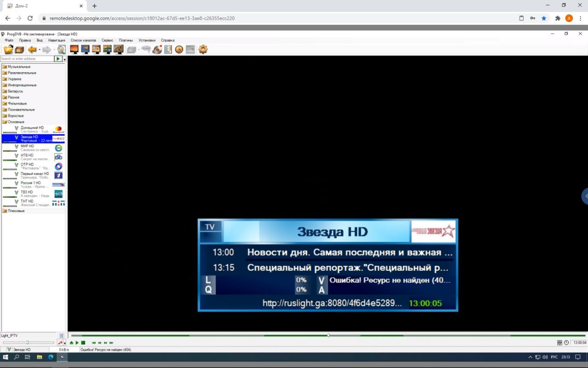Click the grey forward arrow icon
This screenshot has width=588, height=368.
46,50
